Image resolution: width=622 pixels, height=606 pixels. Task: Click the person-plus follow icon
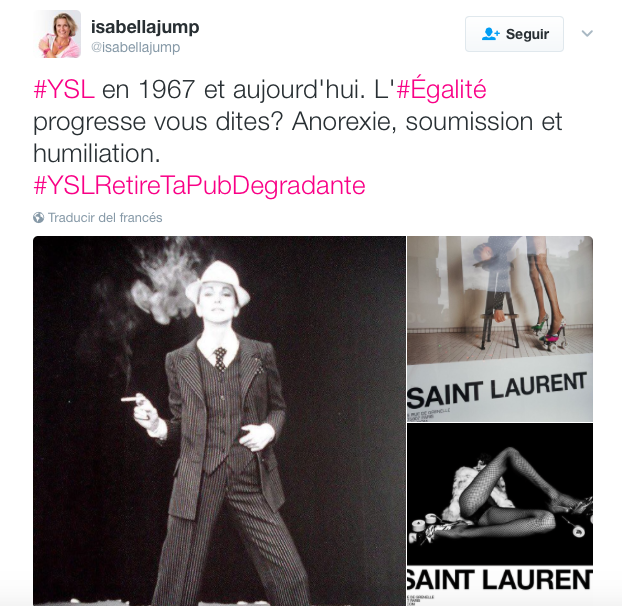coord(491,34)
